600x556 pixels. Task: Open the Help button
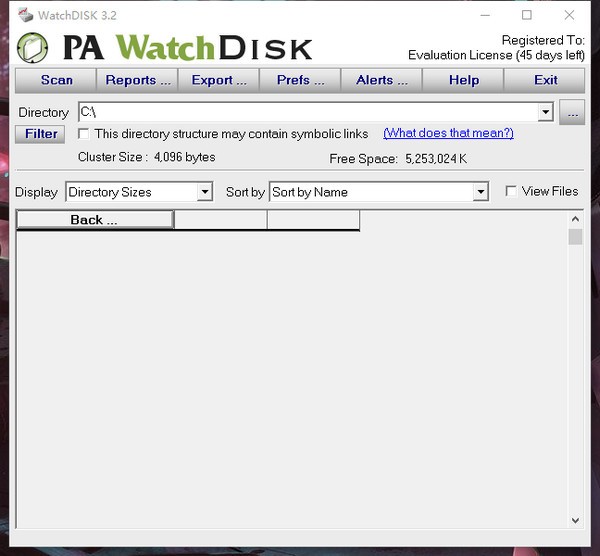(463, 80)
